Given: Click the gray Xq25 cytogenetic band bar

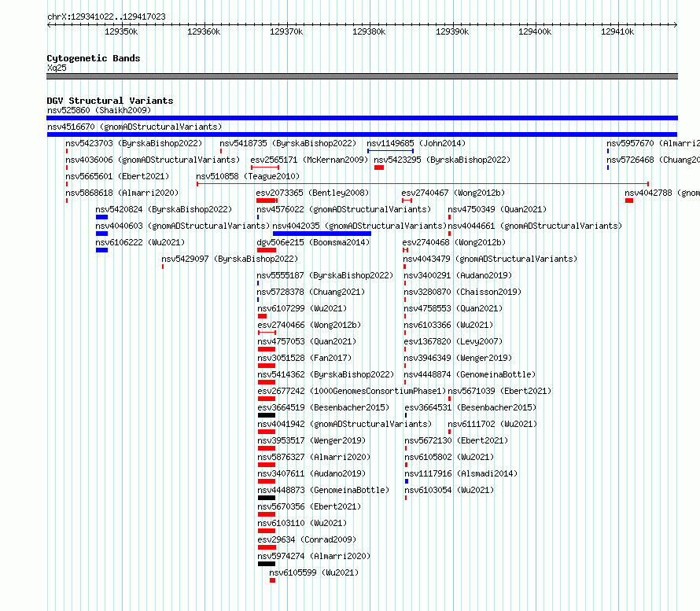Looking at the screenshot, I should click(x=362, y=76).
